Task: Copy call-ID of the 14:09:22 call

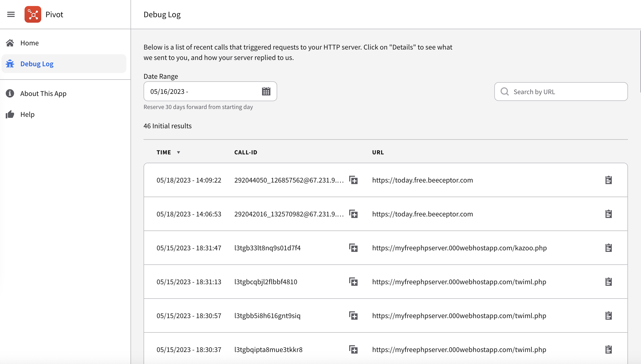Action: 353,180
